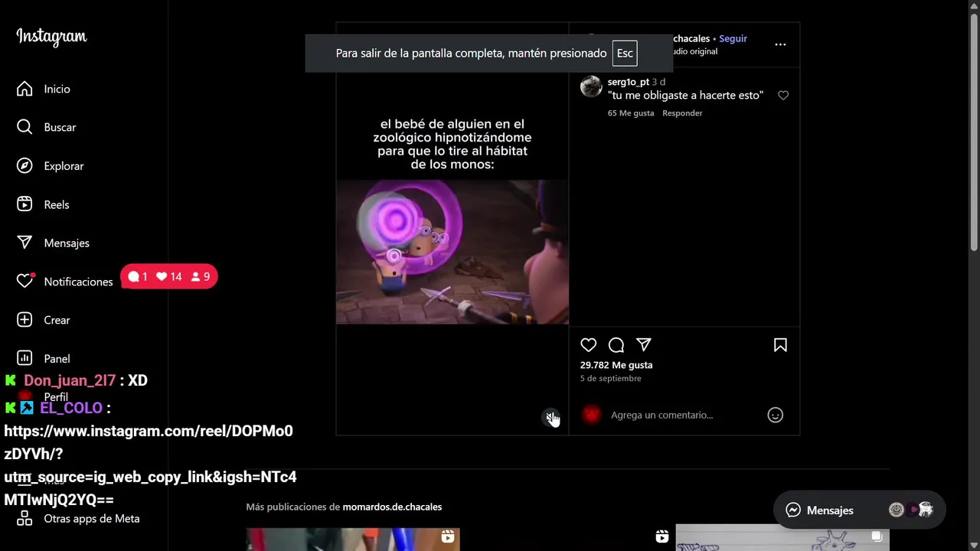Image resolution: width=980 pixels, height=551 pixels.
Task: Like the post with heart icon
Action: point(588,345)
